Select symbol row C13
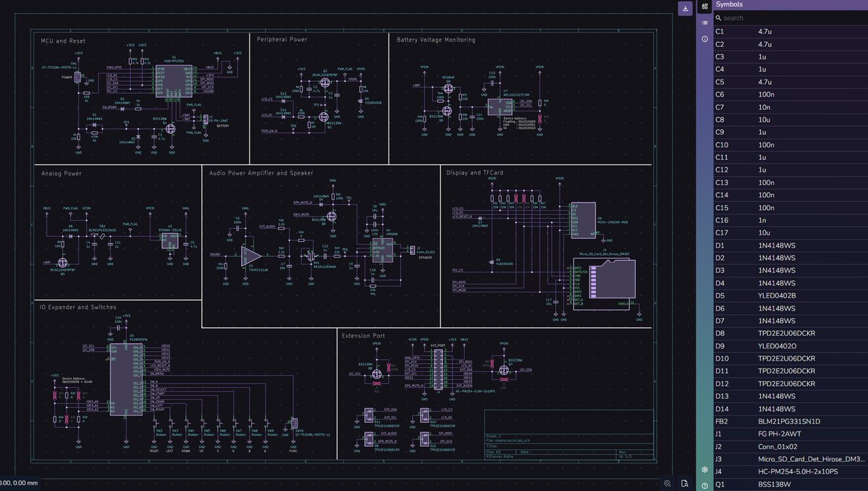Viewport: 868px width, 491px height. (x=791, y=182)
